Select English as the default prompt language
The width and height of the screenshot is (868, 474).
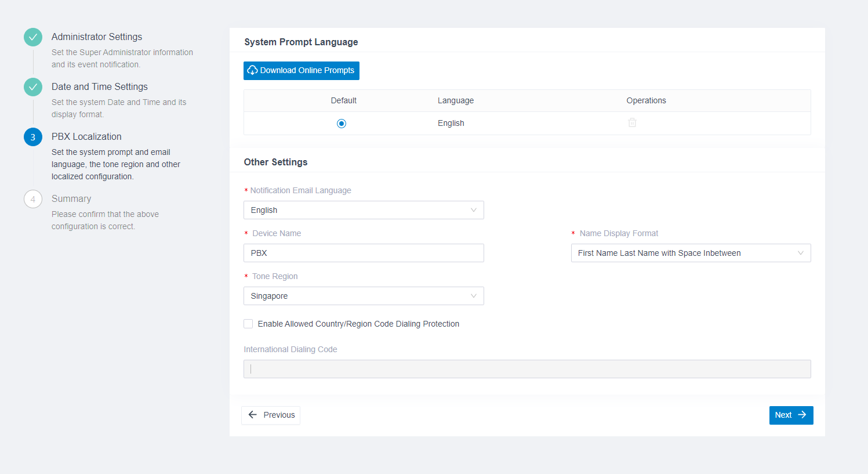tap(342, 124)
